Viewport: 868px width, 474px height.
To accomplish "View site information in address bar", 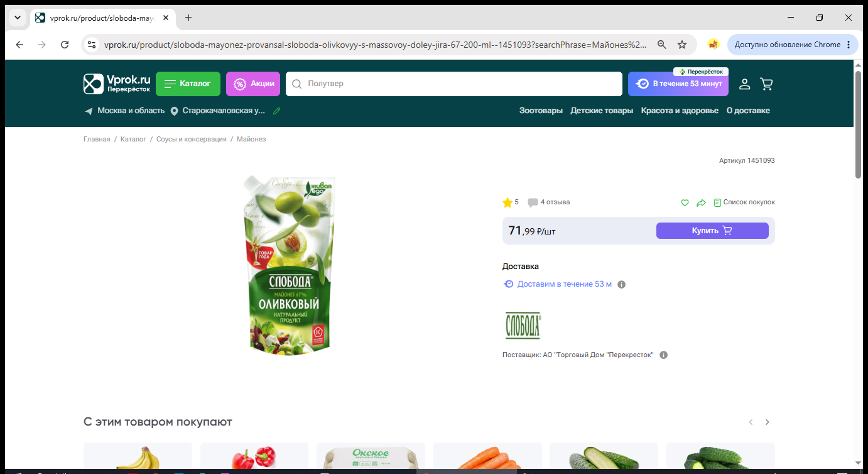I will (x=92, y=45).
